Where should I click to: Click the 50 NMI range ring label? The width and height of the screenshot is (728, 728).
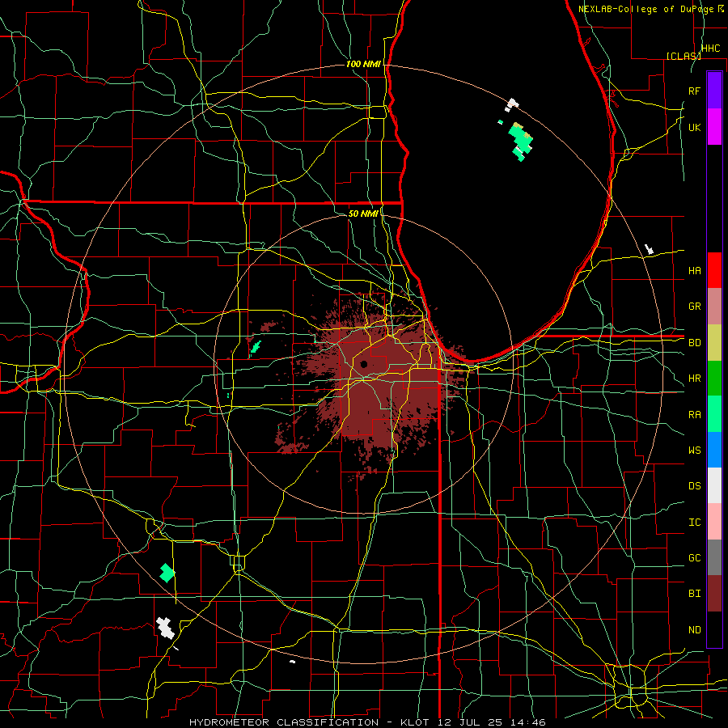[x=363, y=214]
